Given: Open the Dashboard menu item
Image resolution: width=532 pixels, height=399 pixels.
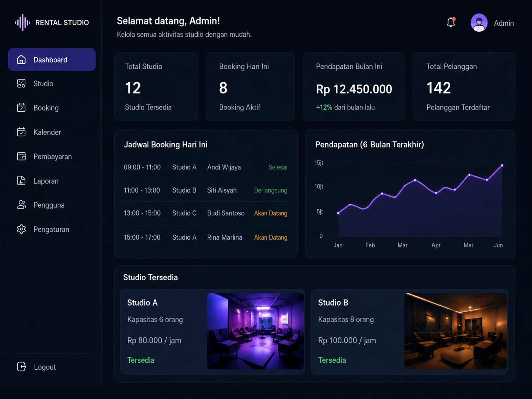Looking at the screenshot, I should pos(52,60).
